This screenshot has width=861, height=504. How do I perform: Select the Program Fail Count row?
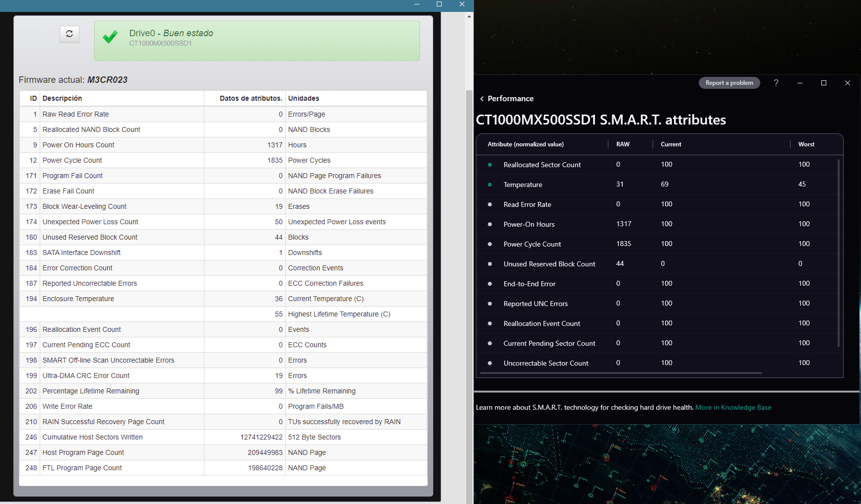[223, 176]
